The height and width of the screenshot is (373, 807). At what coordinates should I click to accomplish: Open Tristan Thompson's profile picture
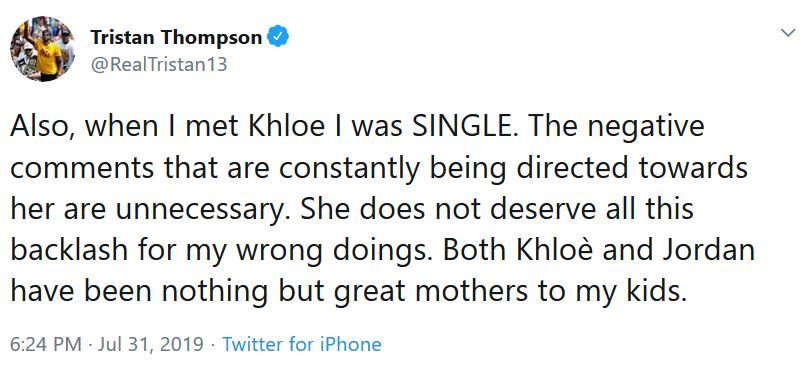[x=42, y=48]
